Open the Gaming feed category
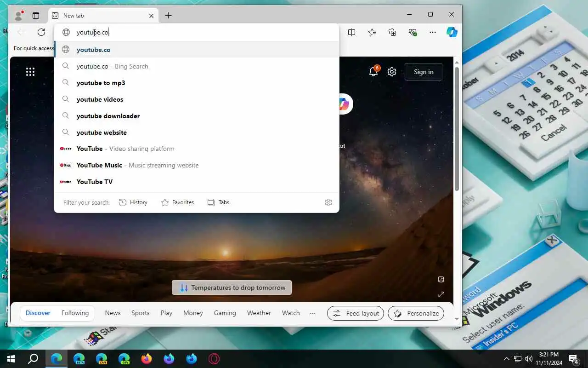The width and height of the screenshot is (588, 368). coord(225,313)
